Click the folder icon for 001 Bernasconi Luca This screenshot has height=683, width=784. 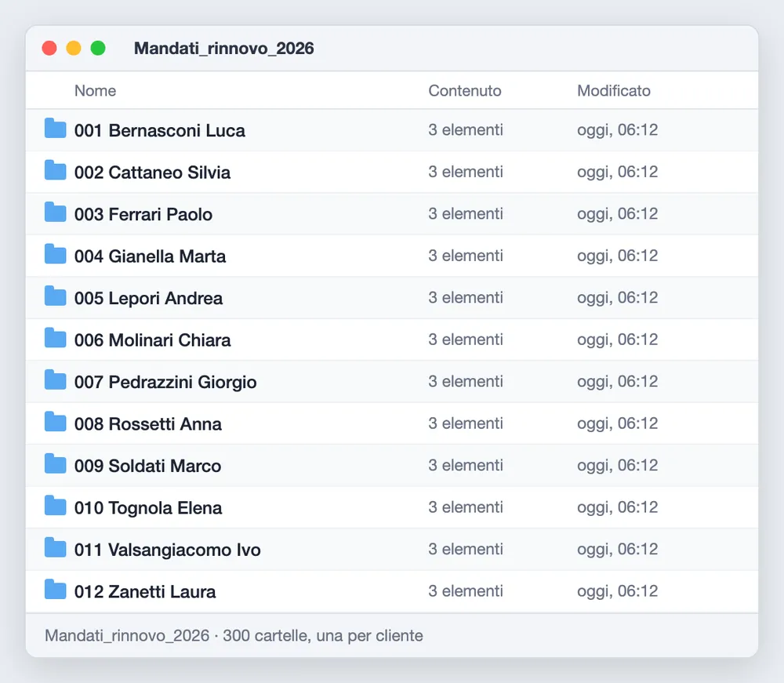(x=55, y=129)
